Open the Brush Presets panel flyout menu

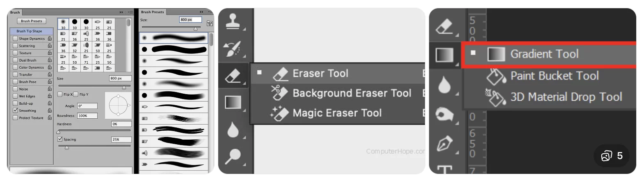coord(210,12)
